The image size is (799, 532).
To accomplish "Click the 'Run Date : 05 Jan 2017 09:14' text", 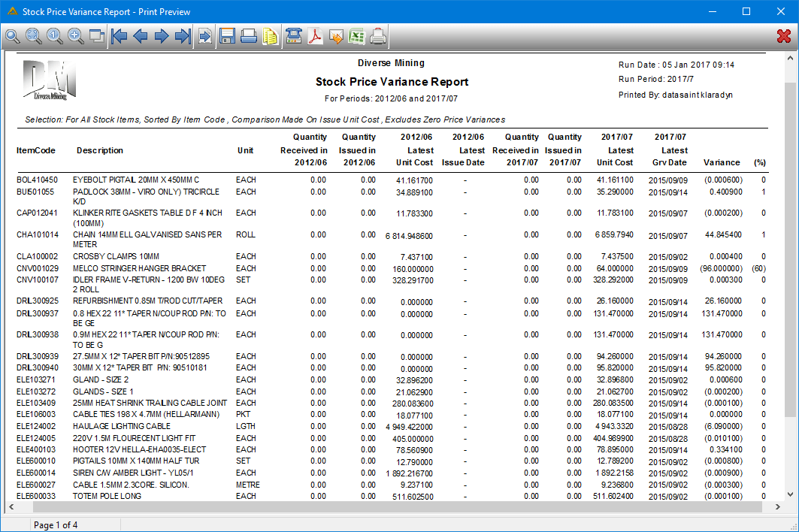I will coord(676,65).
